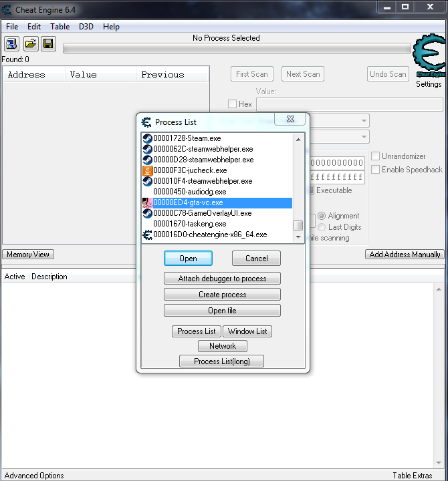Image resolution: width=448 pixels, height=481 pixels.
Task: Click the Memory View button
Action: (28, 255)
